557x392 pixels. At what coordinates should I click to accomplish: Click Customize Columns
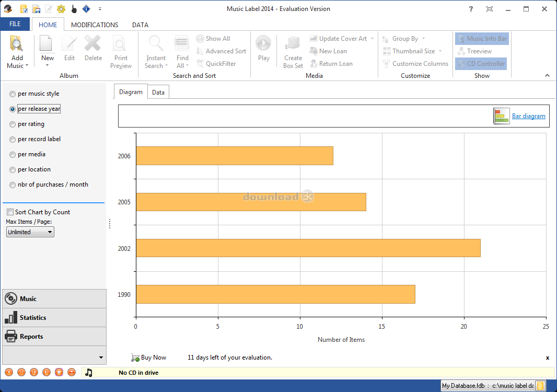(415, 64)
